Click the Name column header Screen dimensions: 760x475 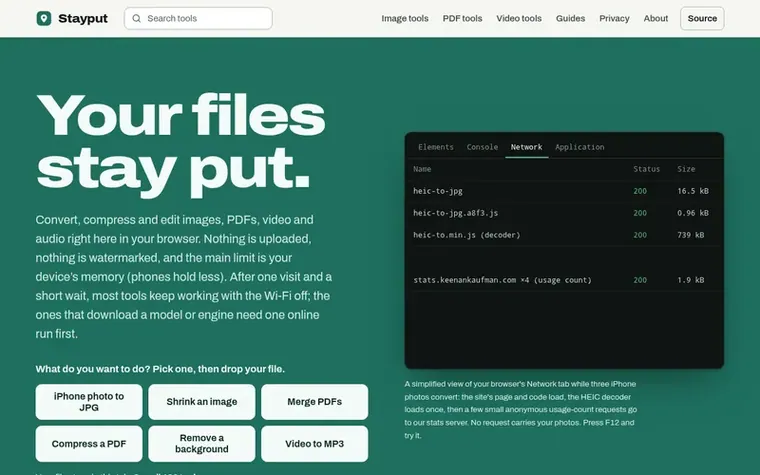pyautogui.click(x=422, y=169)
